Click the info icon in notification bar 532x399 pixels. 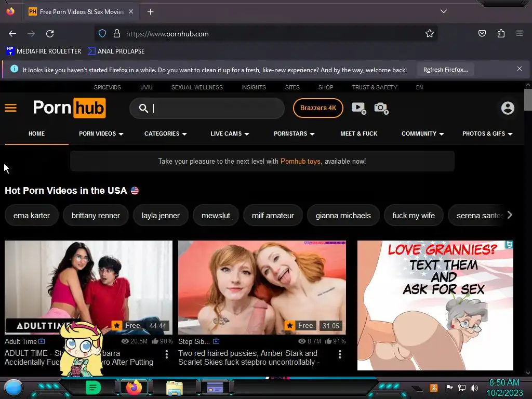(x=14, y=69)
